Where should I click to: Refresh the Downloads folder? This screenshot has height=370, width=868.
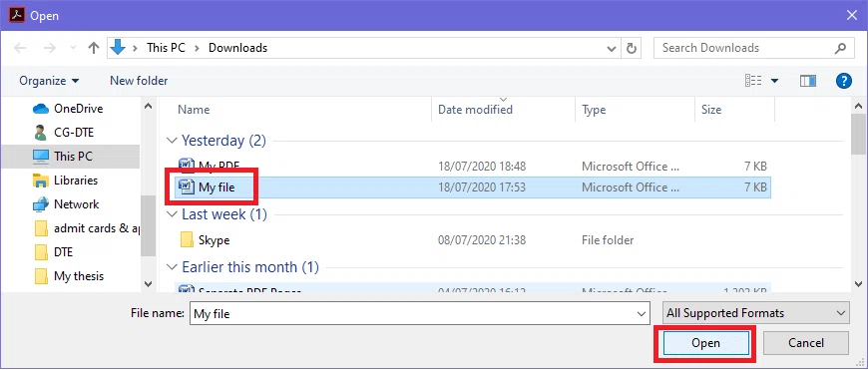tap(632, 48)
